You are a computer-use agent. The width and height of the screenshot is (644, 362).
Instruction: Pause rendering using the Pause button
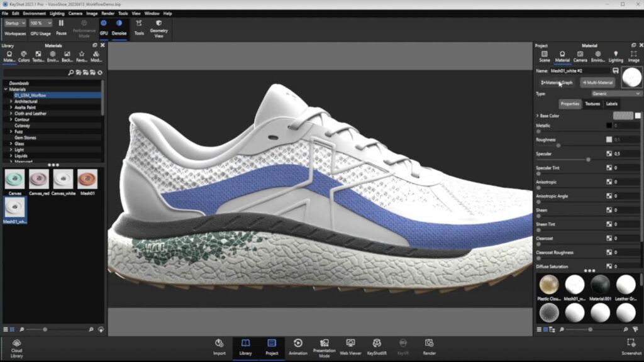point(60,23)
